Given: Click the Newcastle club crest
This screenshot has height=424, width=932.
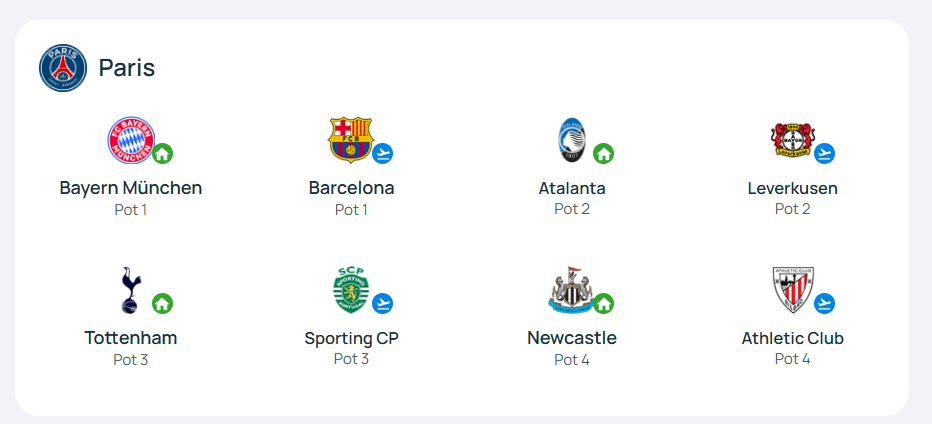Looking at the screenshot, I should pyautogui.click(x=571, y=290).
